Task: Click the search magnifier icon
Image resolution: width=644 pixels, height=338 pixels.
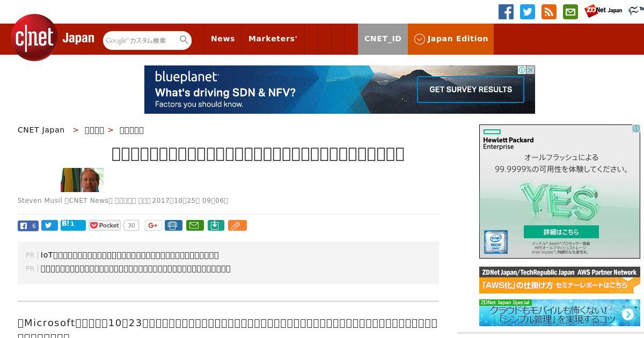Action: (x=184, y=40)
